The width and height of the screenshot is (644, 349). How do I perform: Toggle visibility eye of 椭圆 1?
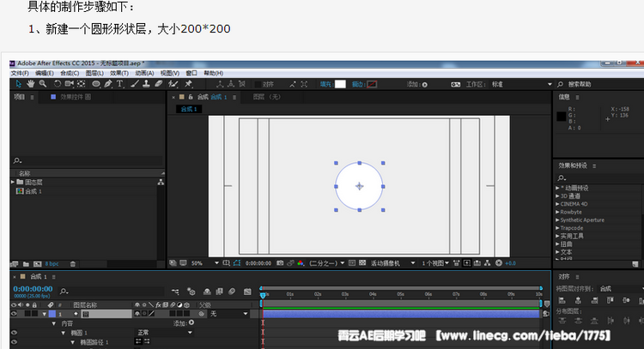point(14,333)
